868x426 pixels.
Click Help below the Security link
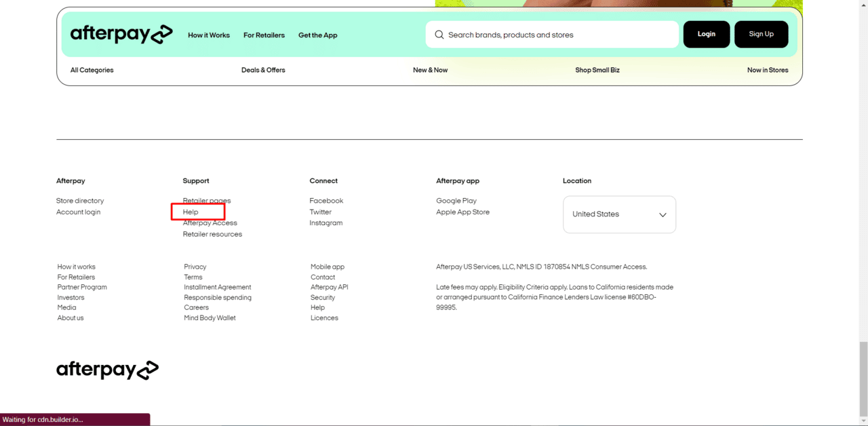click(318, 308)
